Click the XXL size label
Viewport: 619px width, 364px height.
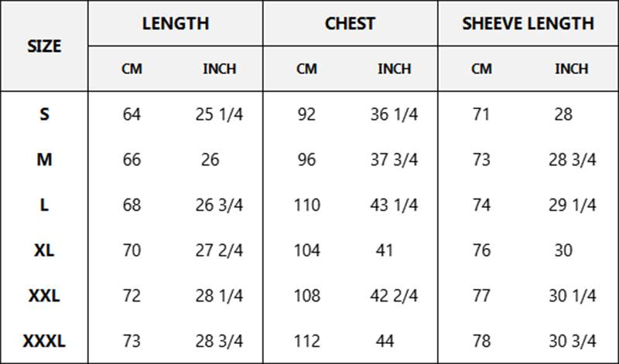pyautogui.click(x=44, y=296)
